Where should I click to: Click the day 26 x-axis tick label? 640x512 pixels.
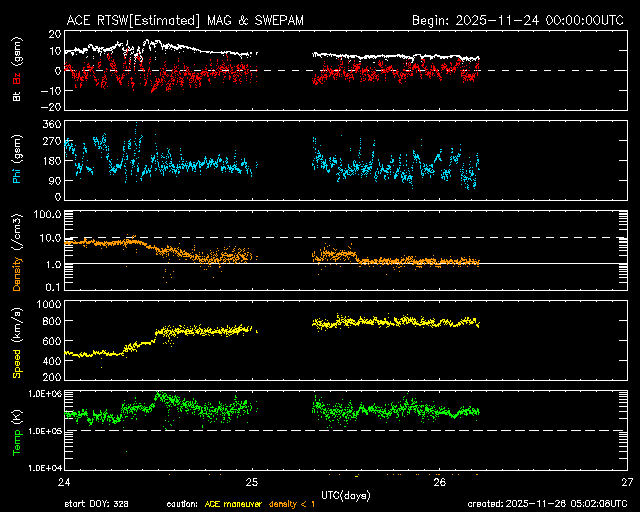[439, 482]
